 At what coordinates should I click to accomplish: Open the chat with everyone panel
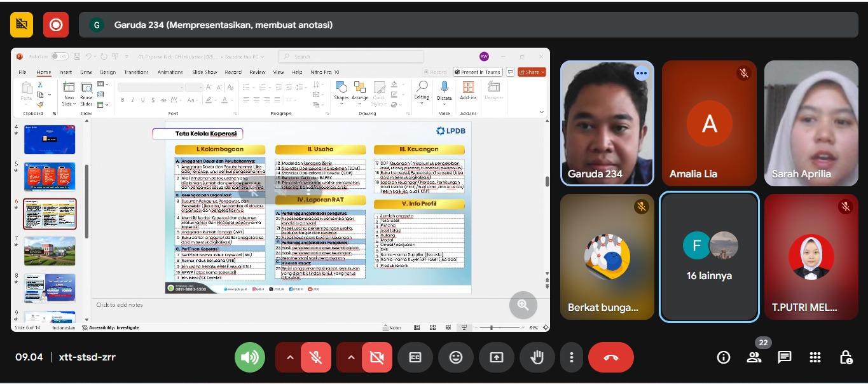(x=785, y=357)
